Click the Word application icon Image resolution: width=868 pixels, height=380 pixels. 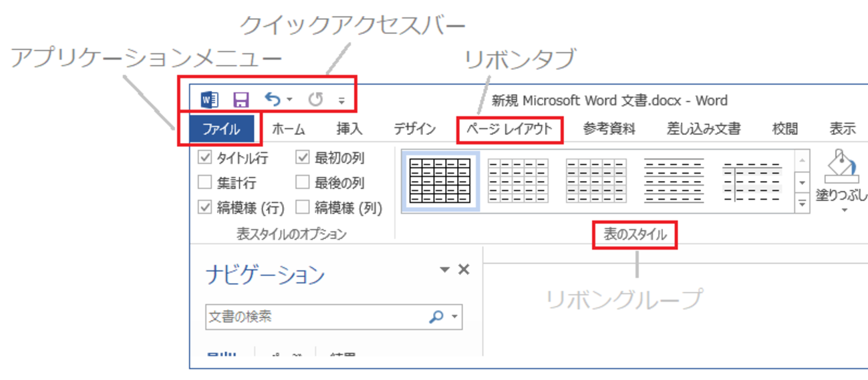click(209, 100)
